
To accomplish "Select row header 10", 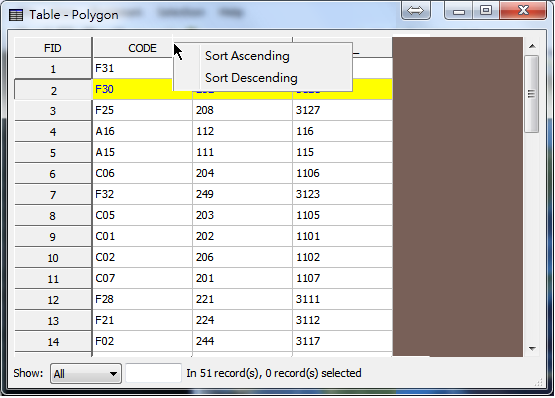I will [53, 258].
